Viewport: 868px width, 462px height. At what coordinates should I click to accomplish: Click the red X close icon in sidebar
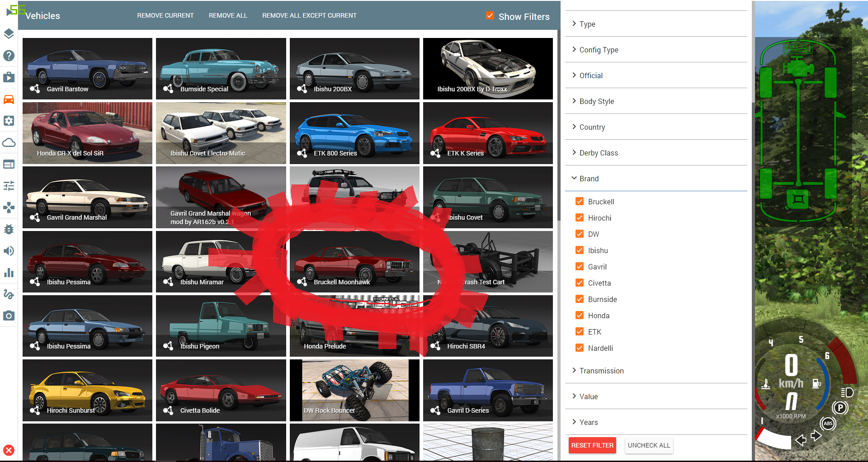coord(9,450)
